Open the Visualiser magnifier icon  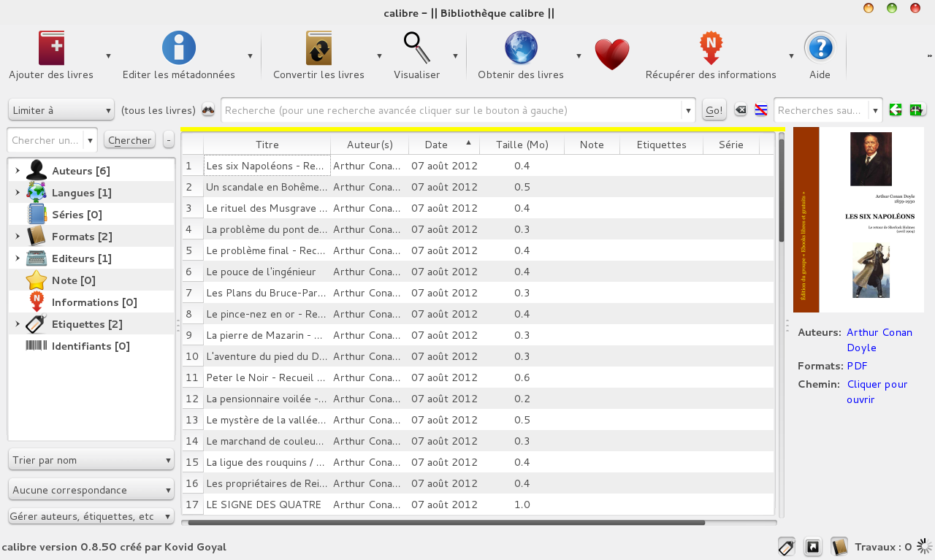(x=417, y=48)
